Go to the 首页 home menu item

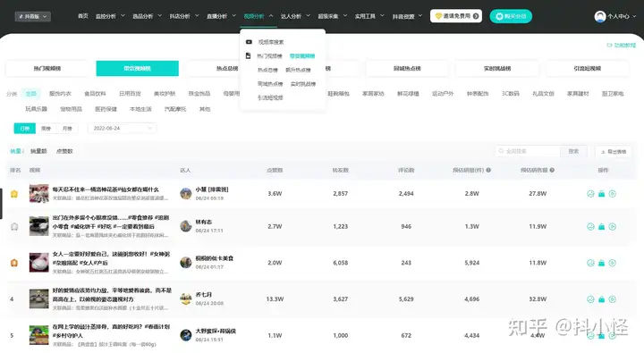click(83, 16)
